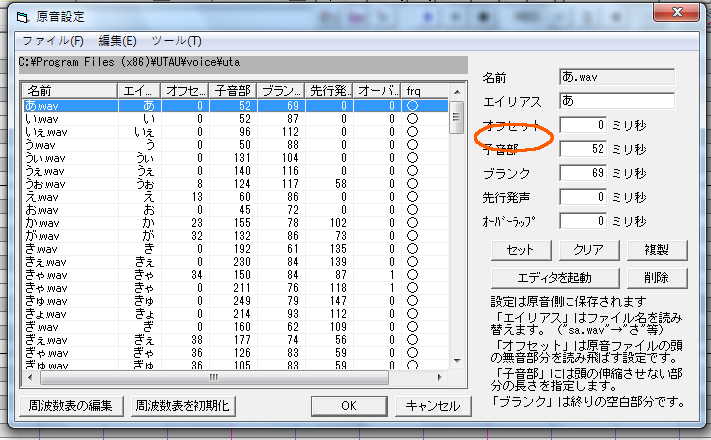Select the う.wav row
The width and height of the screenshot is (711, 440).
[x=235, y=145]
